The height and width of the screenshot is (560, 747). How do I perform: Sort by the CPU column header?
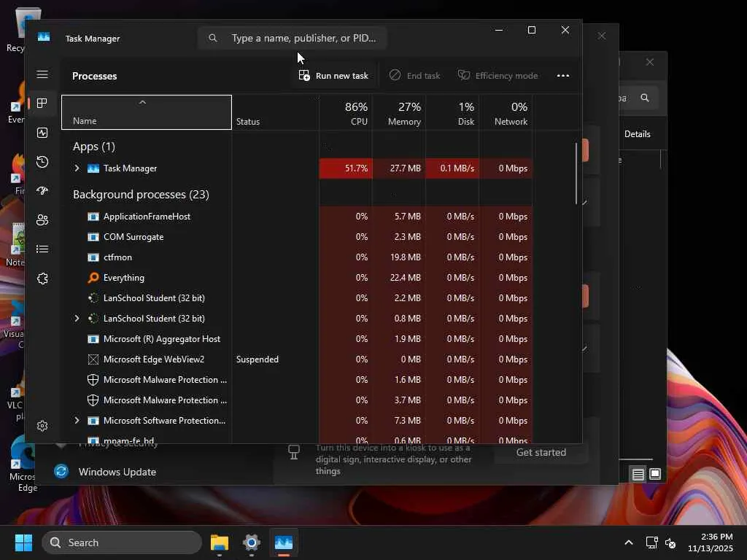tap(346, 113)
